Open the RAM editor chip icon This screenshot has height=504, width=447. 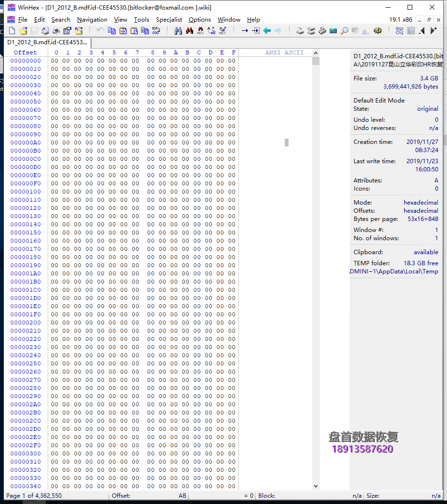[x=322, y=31]
